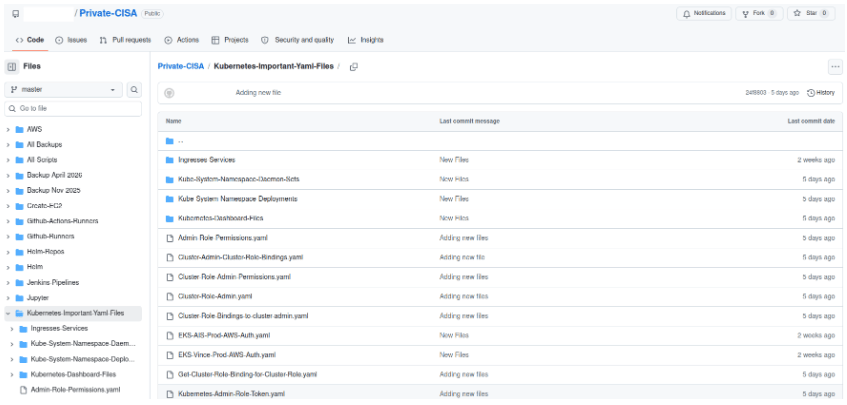847x405 pixels.
Task: Click the Private-CISA repository title link
Action: pos(108,14)
